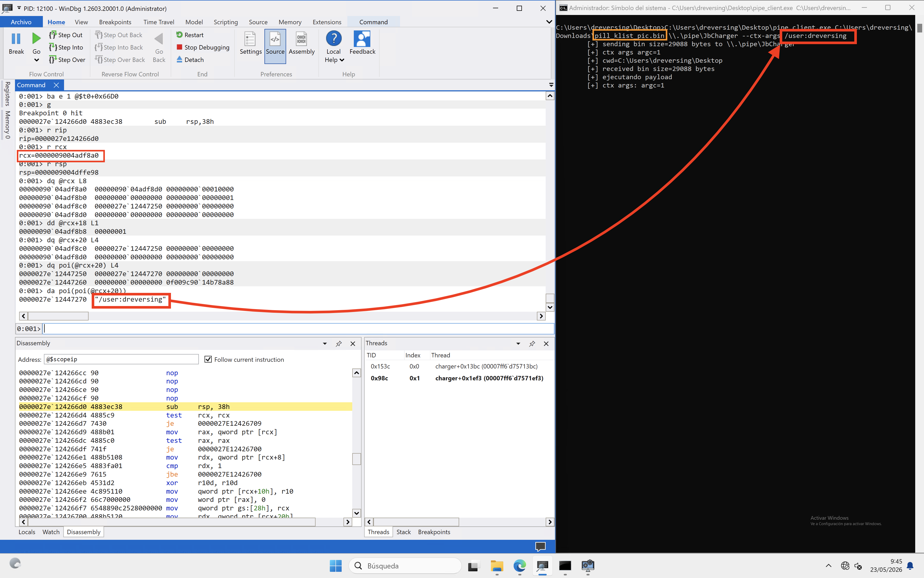
Task: Switch to the Watch tab
Action: (x=51, y=532)
